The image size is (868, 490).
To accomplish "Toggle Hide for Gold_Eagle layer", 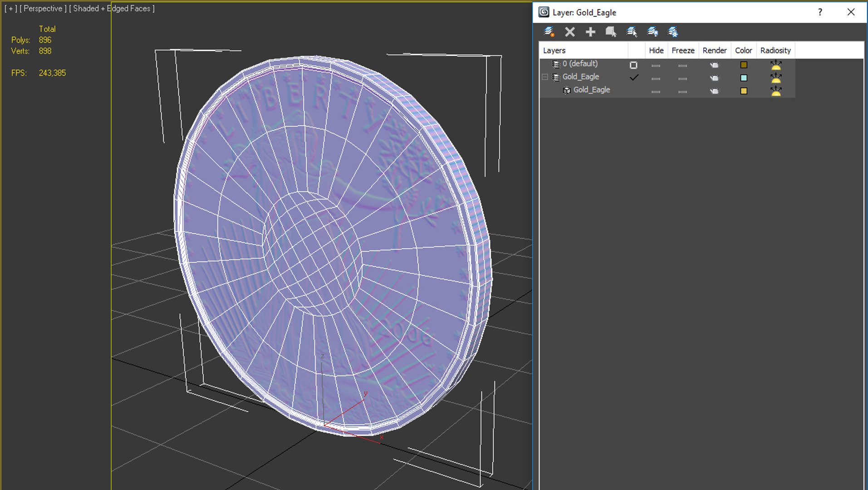I will 656,78.
